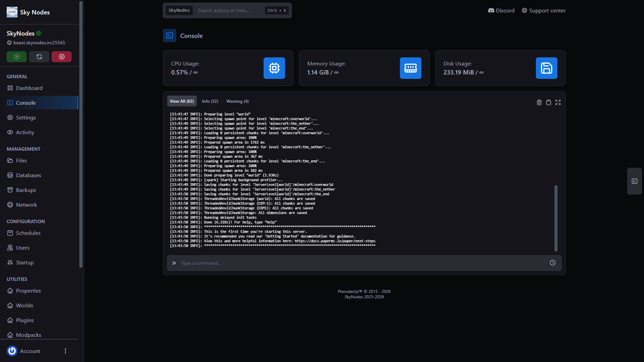The height and width of the screenshot is (362, 644).
Task: Filter logs by Info (52) tab
Action: click(x=210, y=101)
